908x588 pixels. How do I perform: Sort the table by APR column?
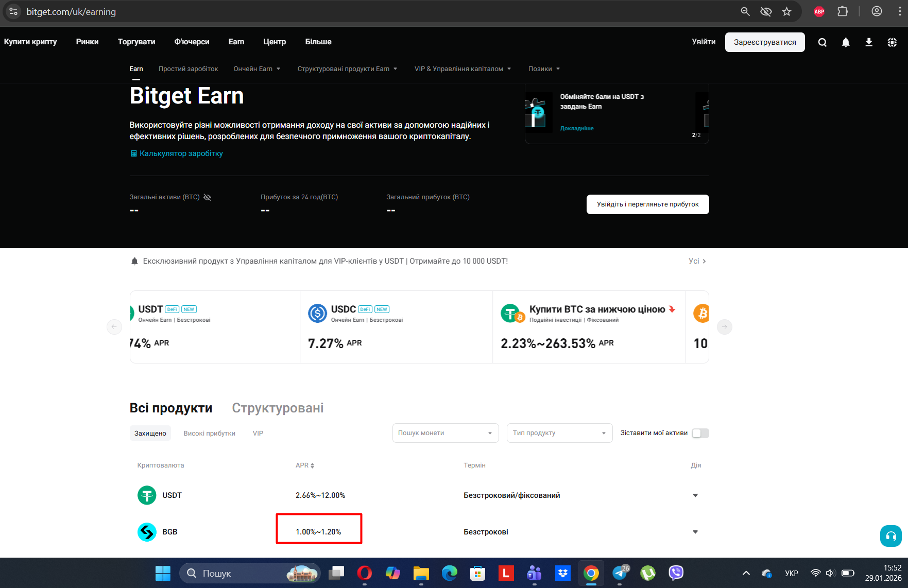[305, 465]
